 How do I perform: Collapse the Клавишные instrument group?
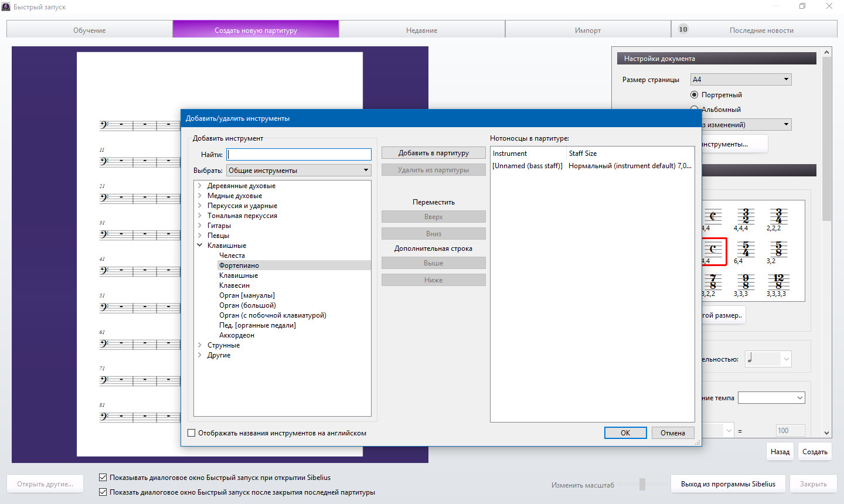click(200, 246)
